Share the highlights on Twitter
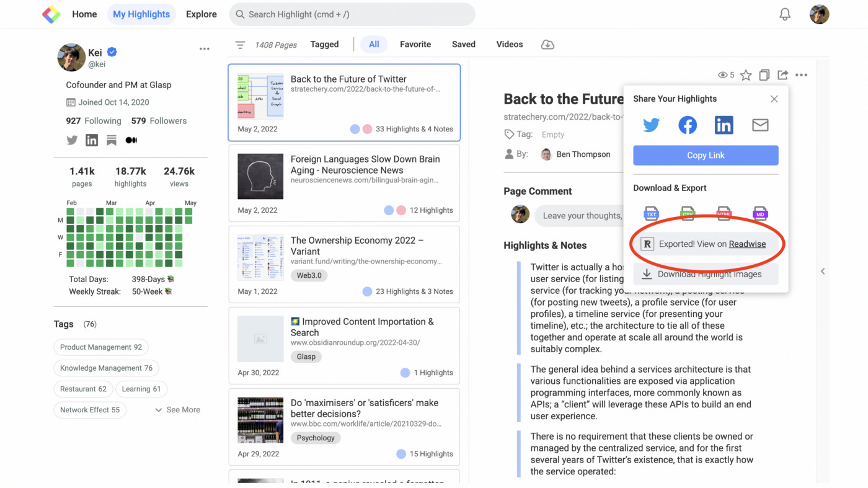This screenshot has width=868, height=488. coord(651,125)
